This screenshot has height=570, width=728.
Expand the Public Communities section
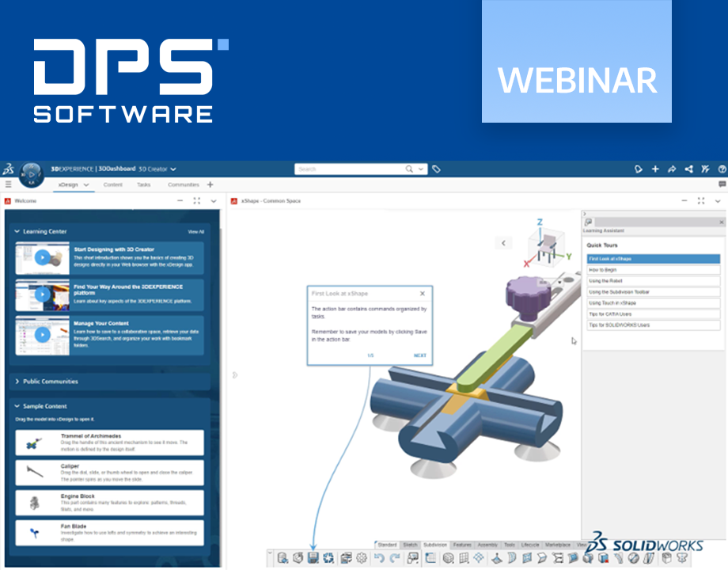click(17, 382)
